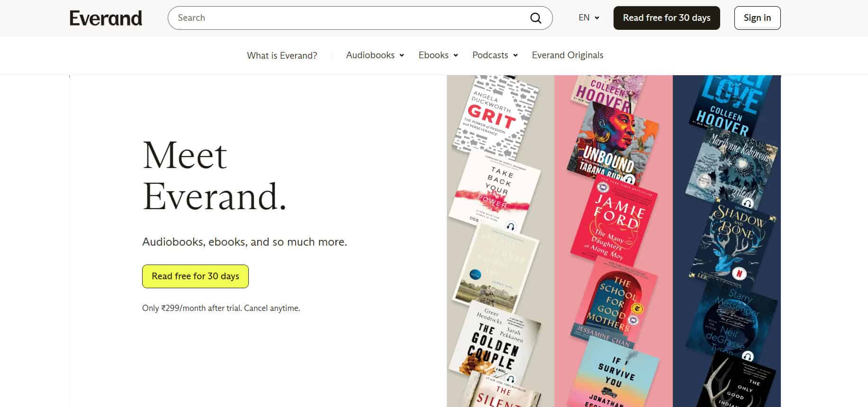Click headphone icon on Starry Messenger cover

747,356
